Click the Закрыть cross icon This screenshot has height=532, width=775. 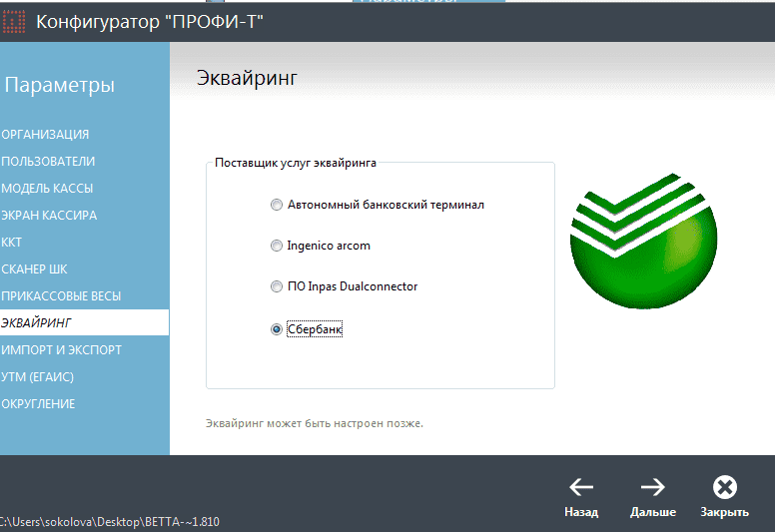tap(725, 487)
